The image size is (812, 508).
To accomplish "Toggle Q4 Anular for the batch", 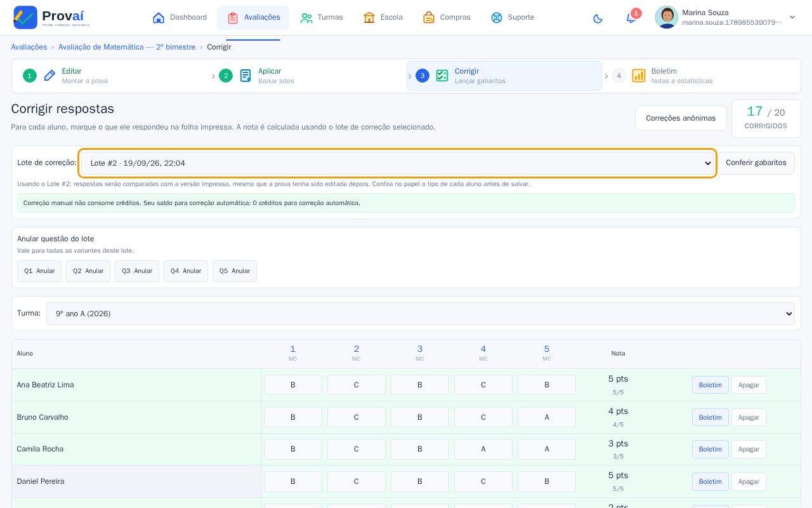I will point(186,271).
